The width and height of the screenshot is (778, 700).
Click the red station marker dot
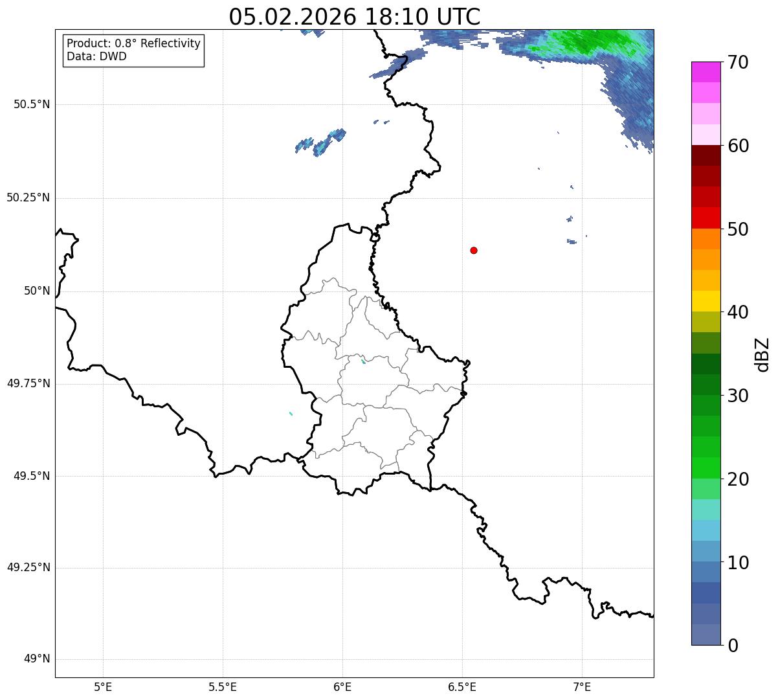point(474,250)
